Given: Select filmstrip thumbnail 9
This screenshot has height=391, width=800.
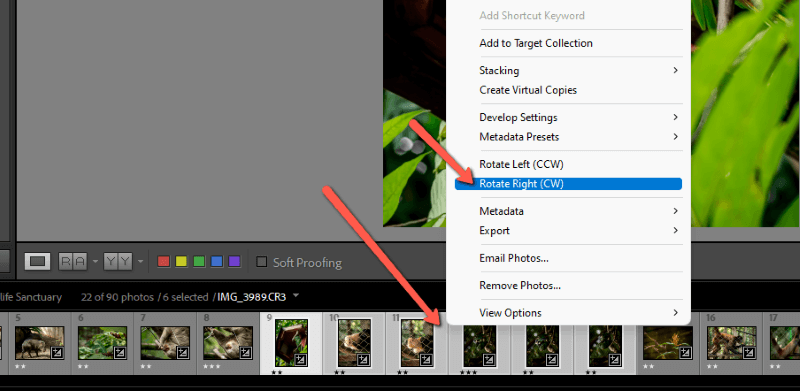Looking at the screenshot, I should [291, 343].
